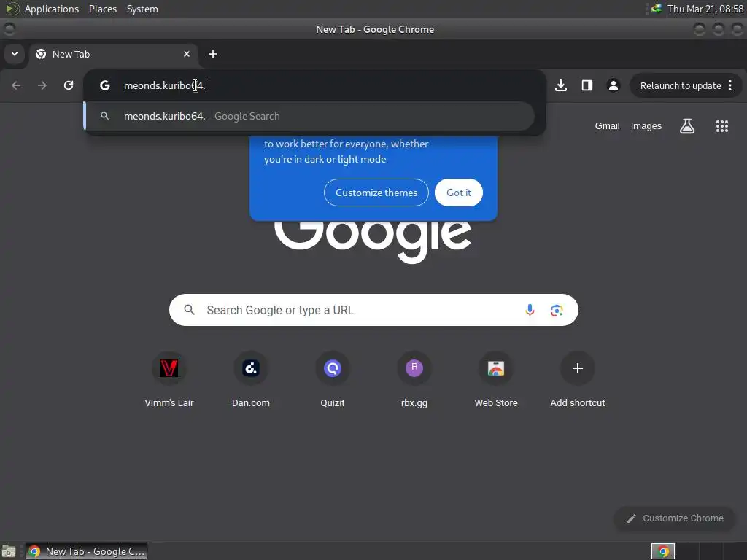Open the Vimm's Lair shortcut

click(x=169, y=379)
